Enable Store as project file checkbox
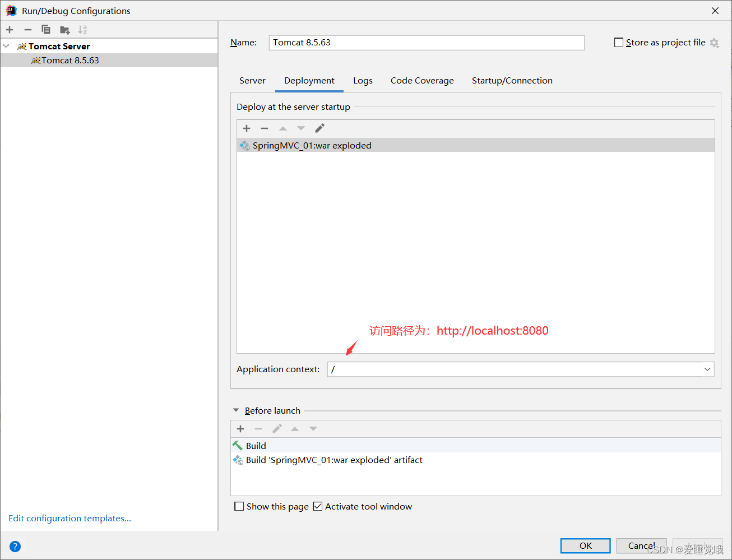The width and height of the screenshot is (732, 560). tap(619, 43)
